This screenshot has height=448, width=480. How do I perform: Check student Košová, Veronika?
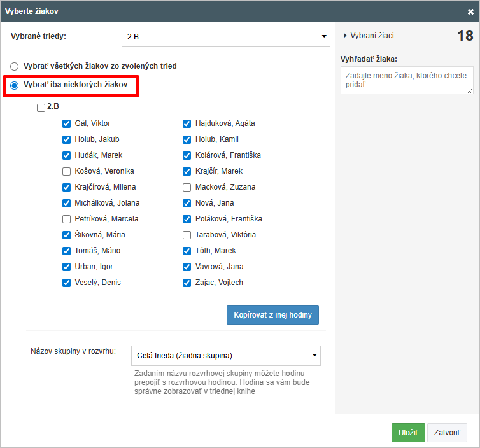tap(66, 171)
